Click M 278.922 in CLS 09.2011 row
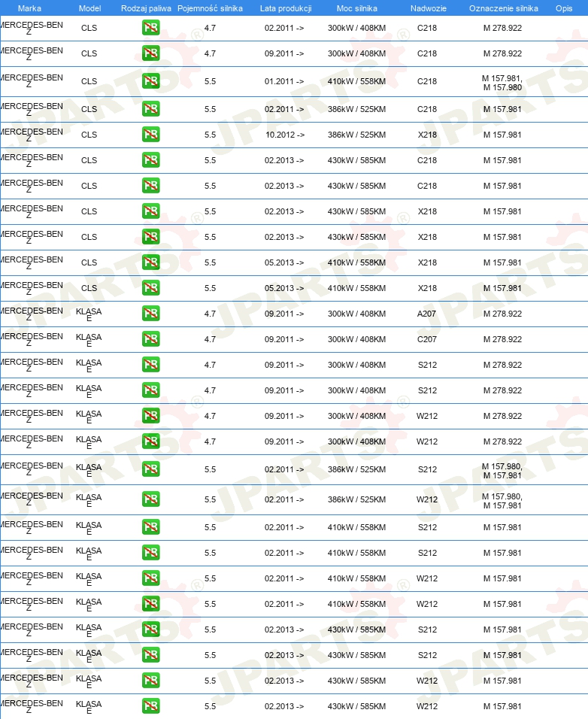This screenshot has height=719, width=588. (502, 53)
